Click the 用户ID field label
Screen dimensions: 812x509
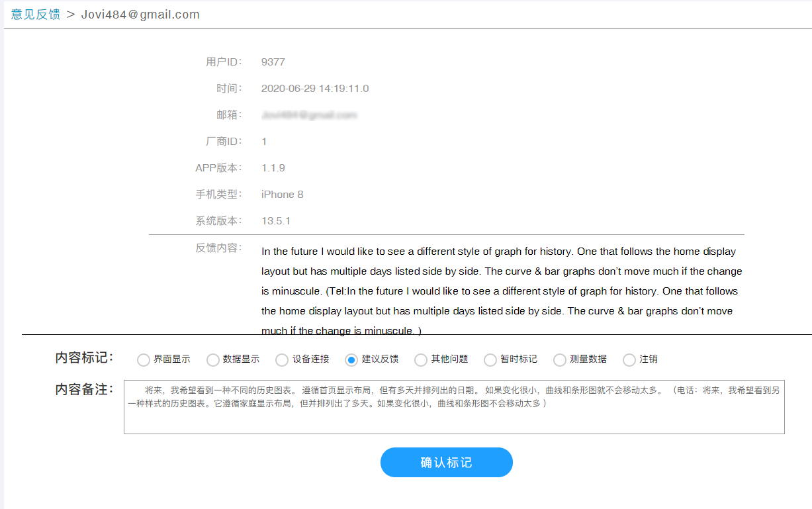[224, 62]
